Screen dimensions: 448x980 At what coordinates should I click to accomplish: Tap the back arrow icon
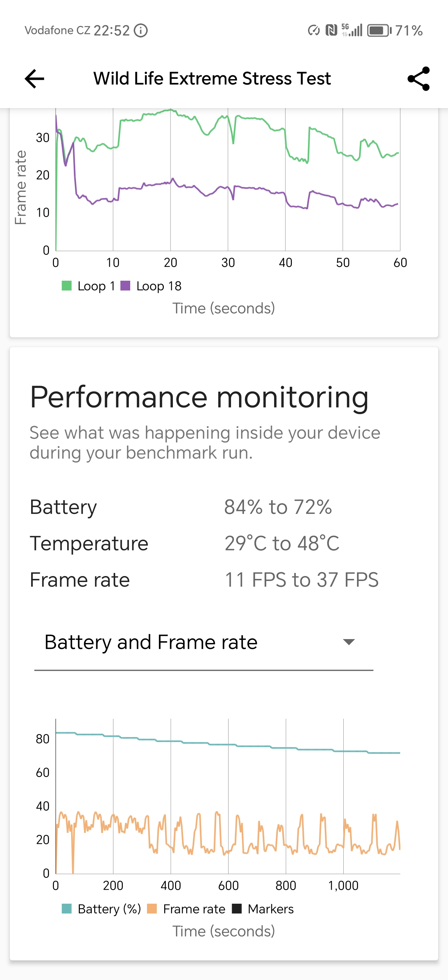click(35, 79)
